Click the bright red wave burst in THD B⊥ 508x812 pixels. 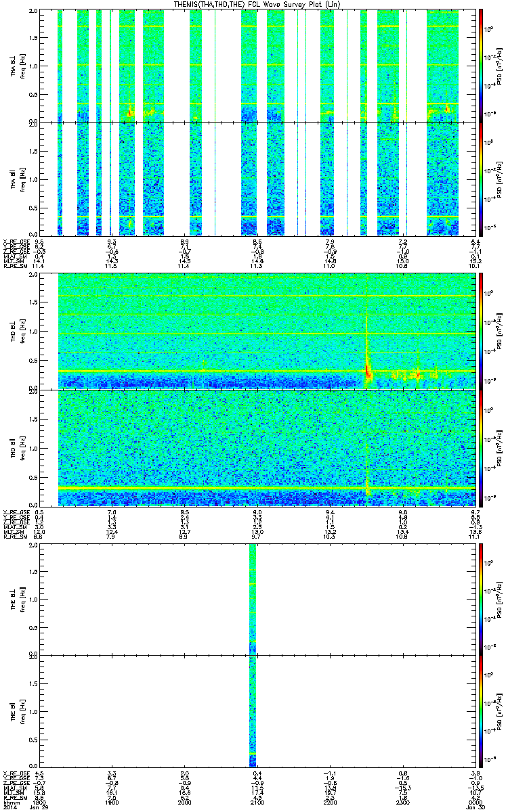pos(368,371)
